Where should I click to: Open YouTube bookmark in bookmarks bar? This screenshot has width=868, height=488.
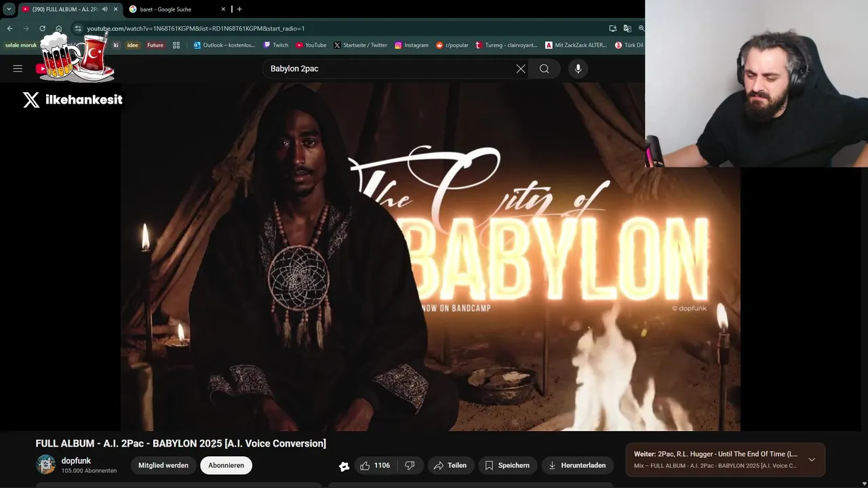click(311, 45)
